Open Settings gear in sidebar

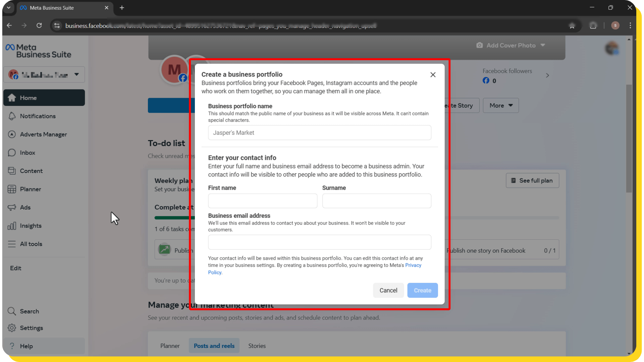(12, 328)
